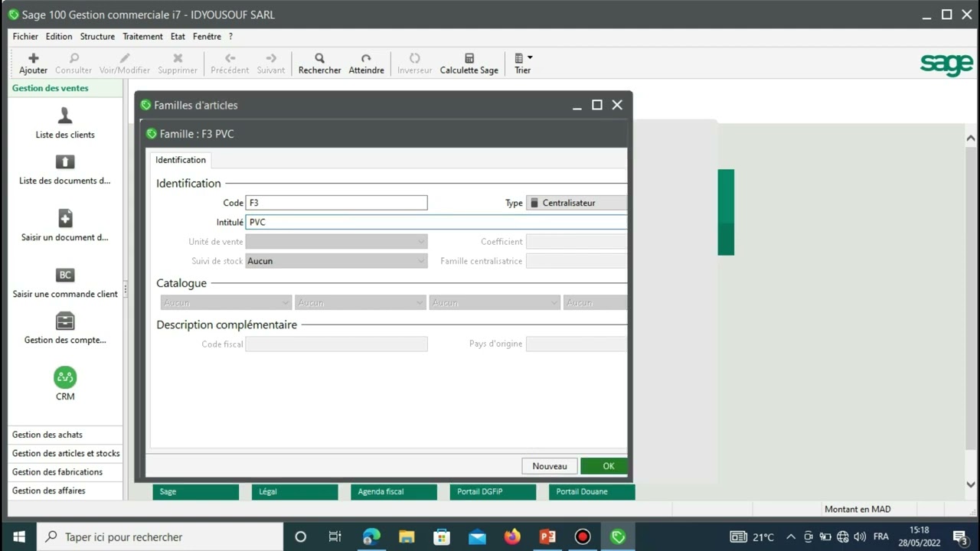Go to Précédent record arrow
The image size is (980, 551).
point(230,58)
